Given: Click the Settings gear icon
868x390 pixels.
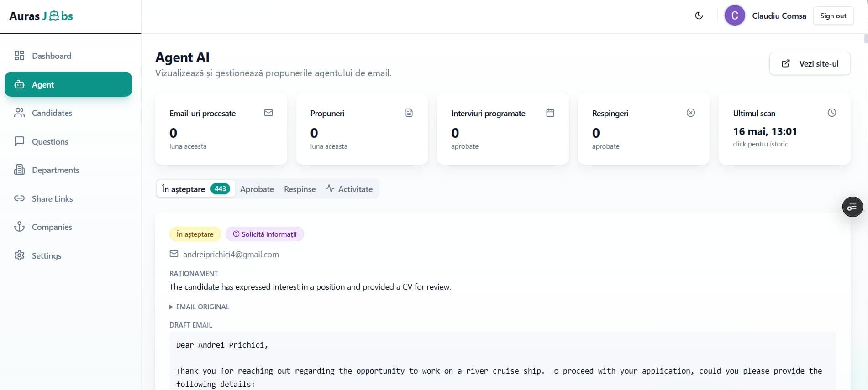Looking at the screenshot, I should tap(19, 255).
